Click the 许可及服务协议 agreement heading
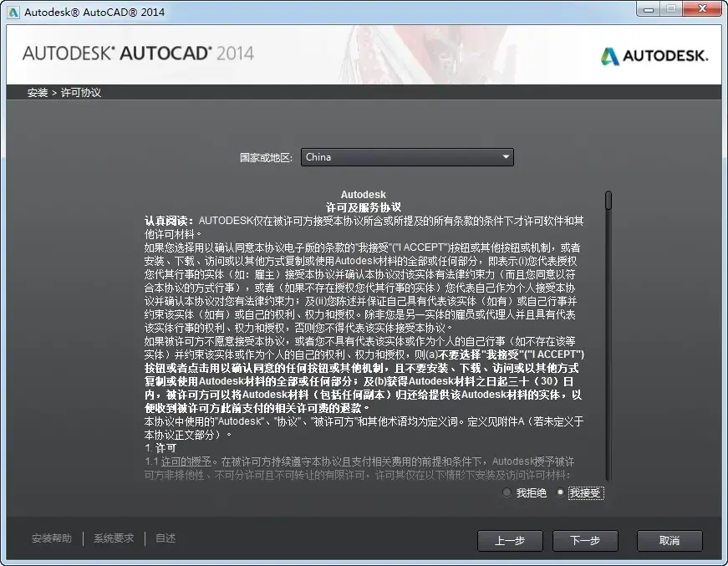Viewport: 728px width, 566px height. 364,207
